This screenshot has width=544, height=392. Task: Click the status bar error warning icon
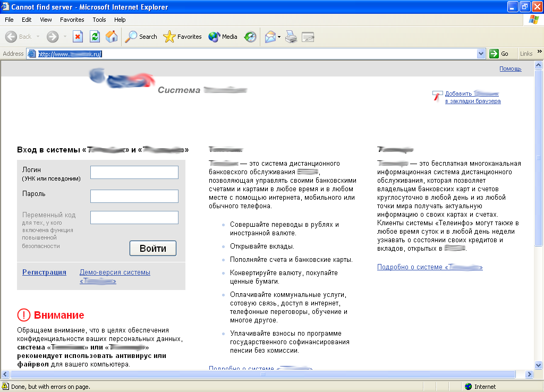click(x=5, y=386)
